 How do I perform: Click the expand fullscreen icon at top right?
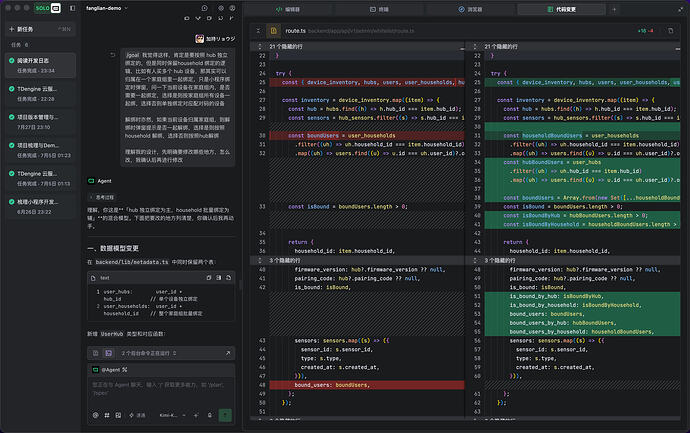click(681, 9)
